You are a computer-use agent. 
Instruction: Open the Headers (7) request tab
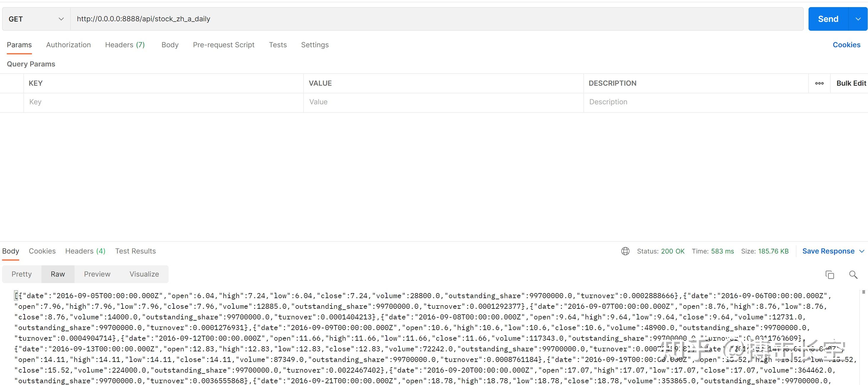125,45
